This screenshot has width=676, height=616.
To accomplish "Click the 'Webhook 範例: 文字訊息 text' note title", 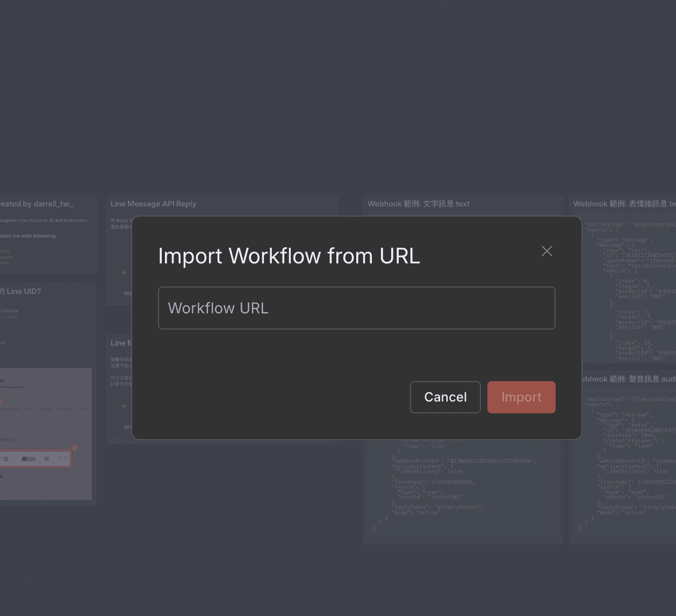I will coord(418,204).
